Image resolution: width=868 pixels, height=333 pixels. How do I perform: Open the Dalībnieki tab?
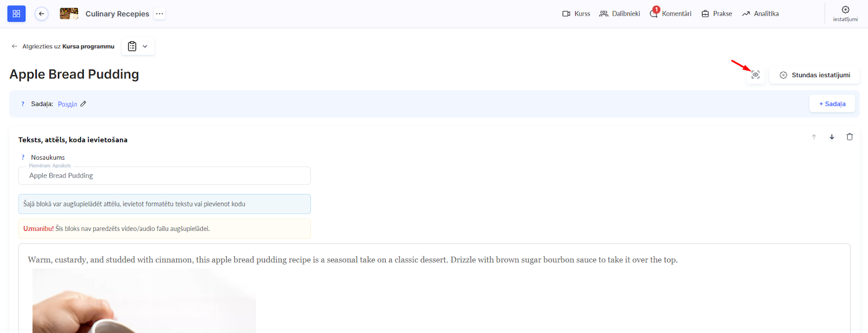pos(620,14)
